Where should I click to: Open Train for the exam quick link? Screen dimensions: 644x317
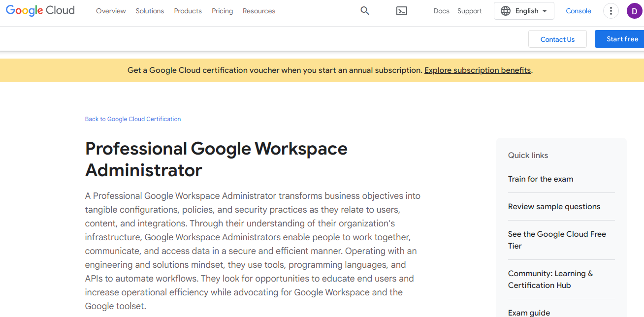(x=541, y=179)
